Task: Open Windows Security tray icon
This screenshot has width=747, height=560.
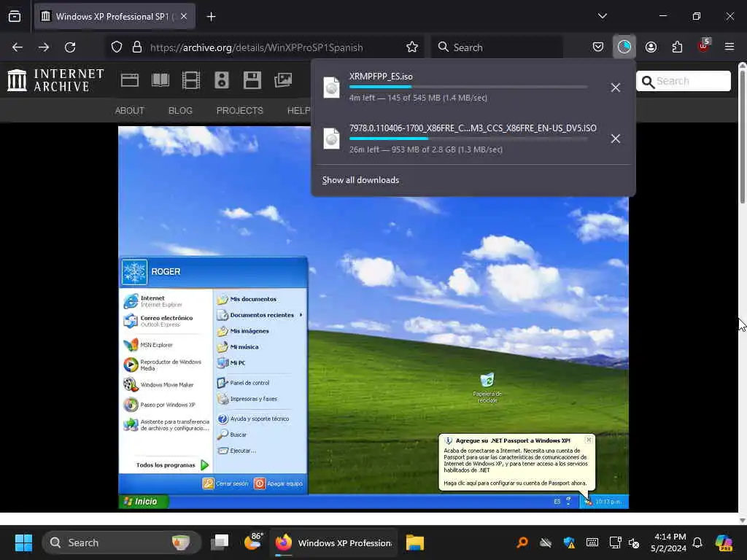Action: tap(569, 542)
